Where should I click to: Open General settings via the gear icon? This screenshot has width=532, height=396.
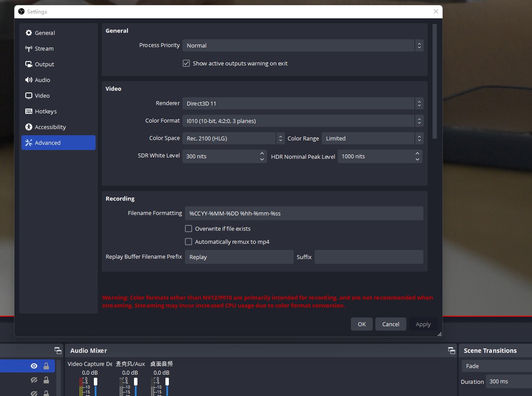(28, 33)
